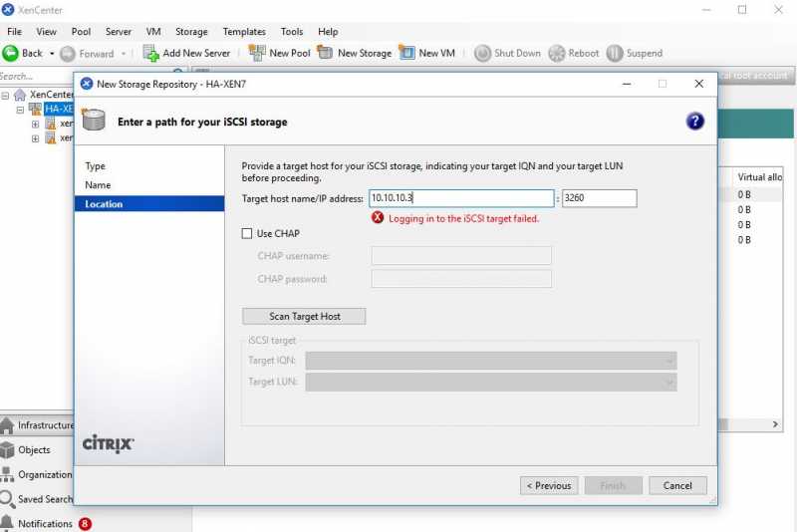
Task: Open the New Storage toolbar icon
Action: (325, 53)
